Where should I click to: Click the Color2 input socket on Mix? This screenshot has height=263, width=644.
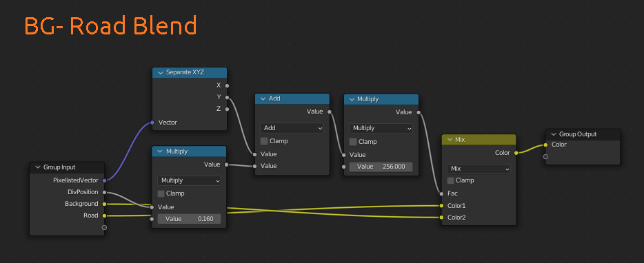(x=441, y=217)
